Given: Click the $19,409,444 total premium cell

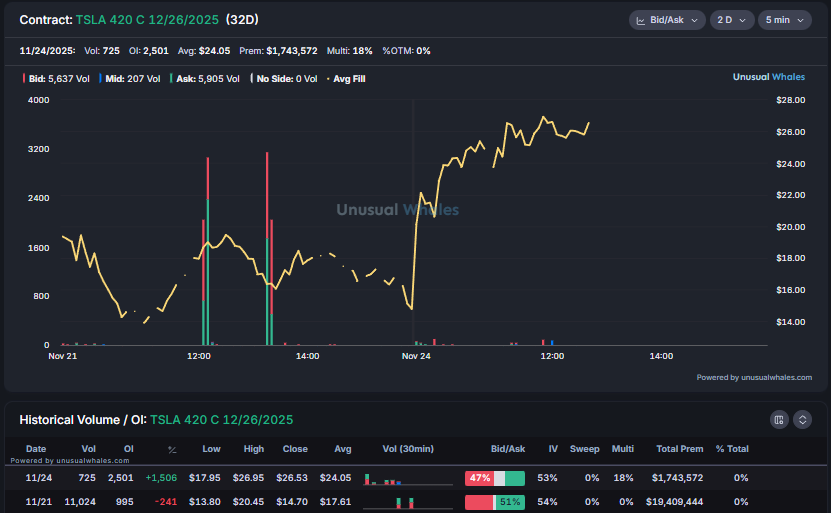Looking at the screenshot, I should pos(674,501).
